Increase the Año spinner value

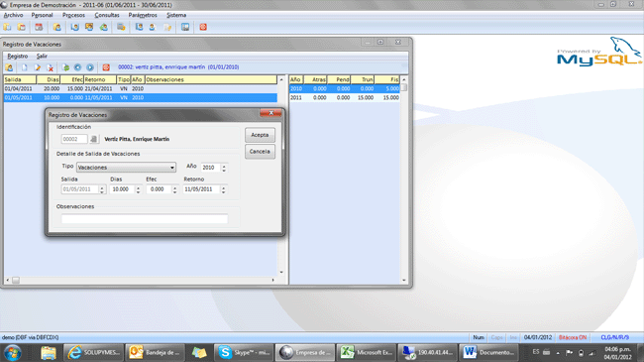(224, 166)
